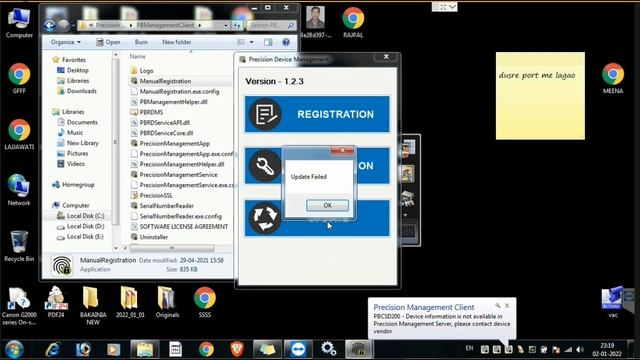Image resolution: width=640 pixels, height=360 pixels.
Task: Close the Update Failed dialog
Action: coord(342,151)
